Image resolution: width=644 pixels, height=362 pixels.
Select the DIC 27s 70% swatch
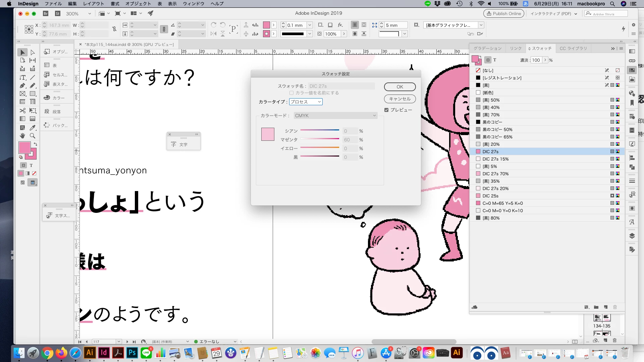495,174
